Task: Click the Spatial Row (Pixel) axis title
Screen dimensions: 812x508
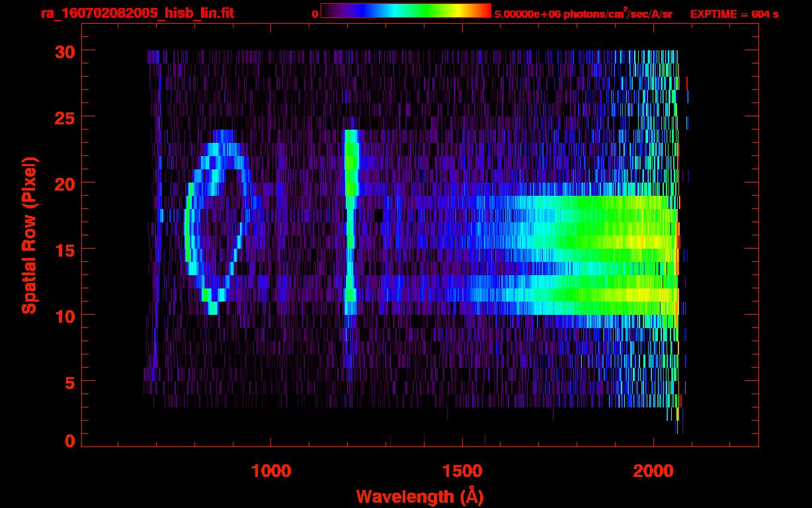Action: tap(30, 235)
